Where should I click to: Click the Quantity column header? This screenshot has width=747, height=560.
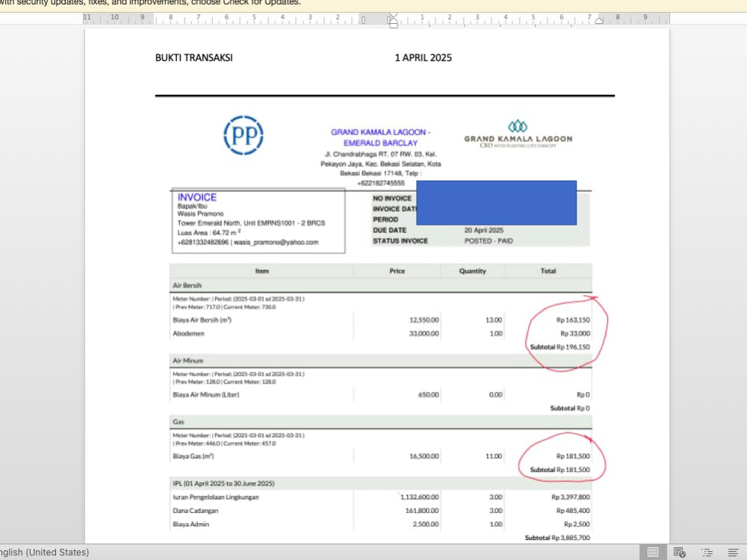coord(473,271)
